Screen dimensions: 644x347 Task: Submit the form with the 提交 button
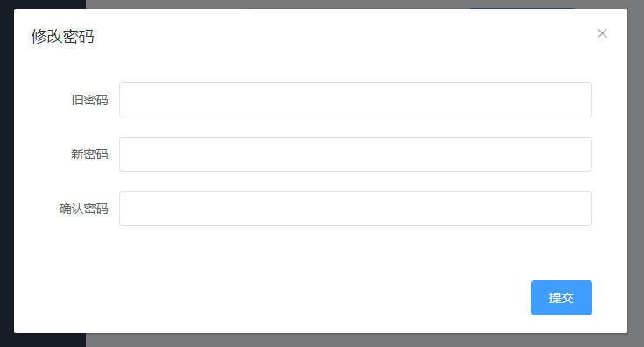pyautogui.click(x=562, y=298)
